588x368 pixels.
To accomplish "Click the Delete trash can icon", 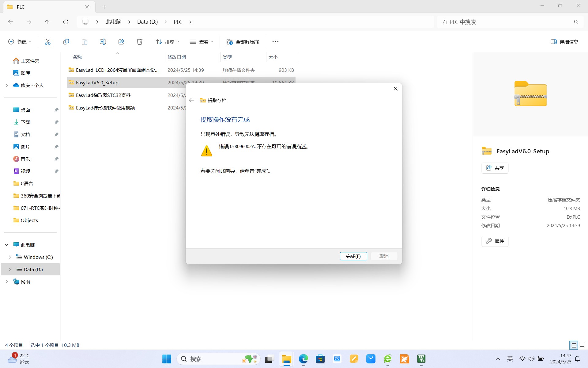I will [140, 42].
